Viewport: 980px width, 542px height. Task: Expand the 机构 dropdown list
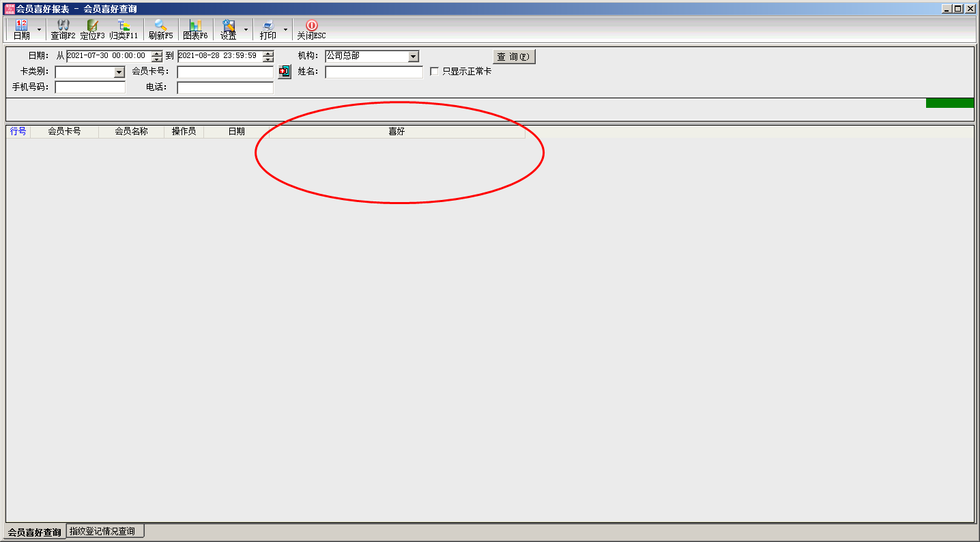(413, 57)
